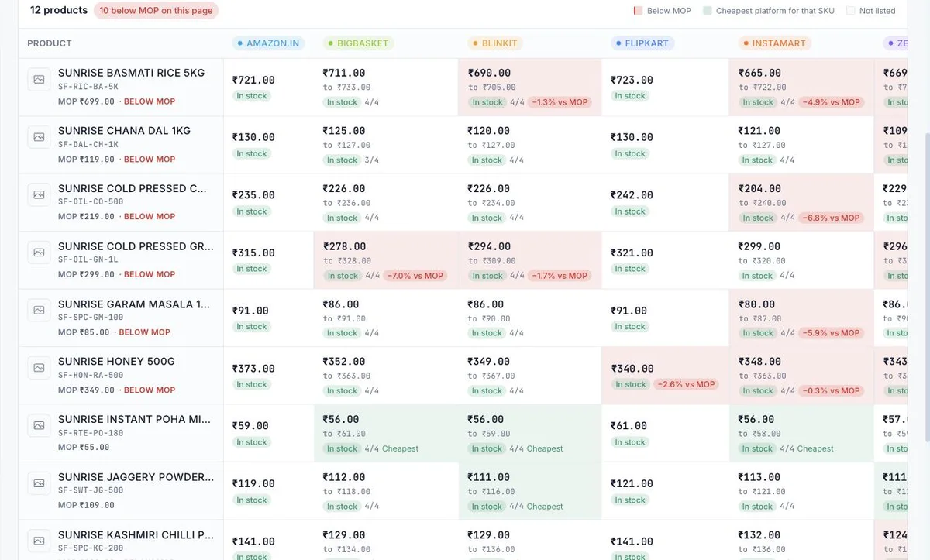The image size is (930, 560).
Task: Select the FLIPKART column header chip
Action: tap(642, 43)
